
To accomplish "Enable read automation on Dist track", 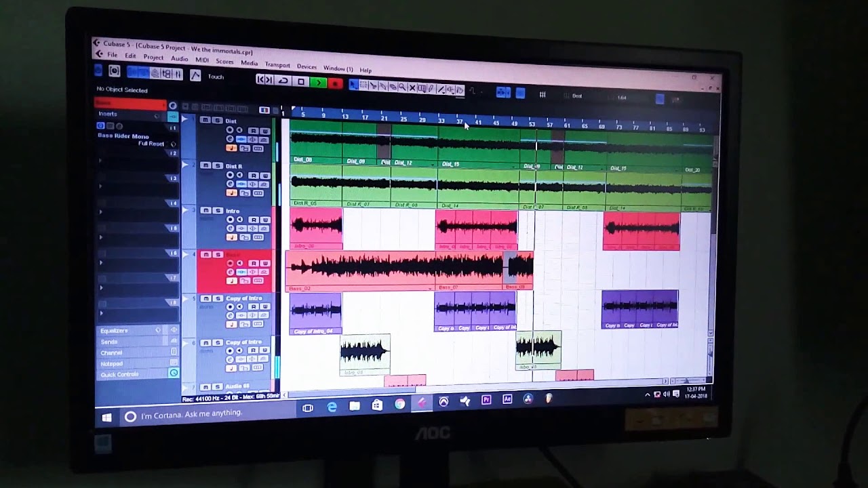I will [x=253, y=131].
